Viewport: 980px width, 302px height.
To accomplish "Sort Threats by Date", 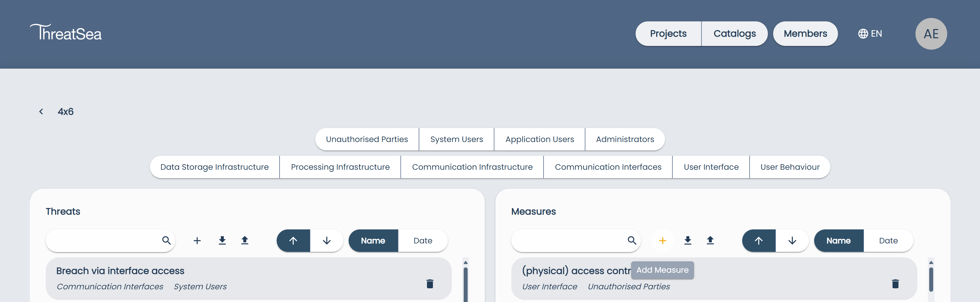I will point(423,240).
